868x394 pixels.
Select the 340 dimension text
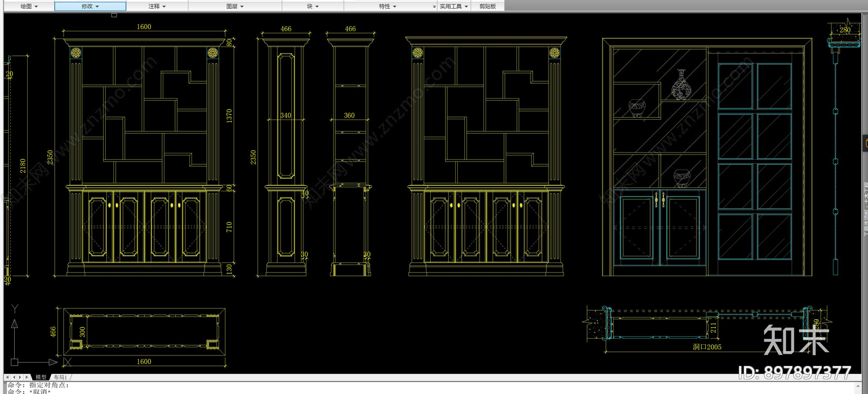285,115
